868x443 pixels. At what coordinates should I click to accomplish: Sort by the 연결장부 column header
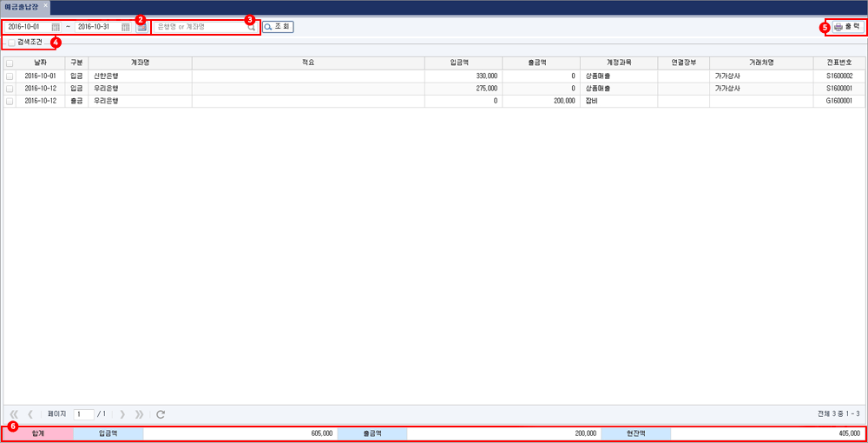coord(683,63)
